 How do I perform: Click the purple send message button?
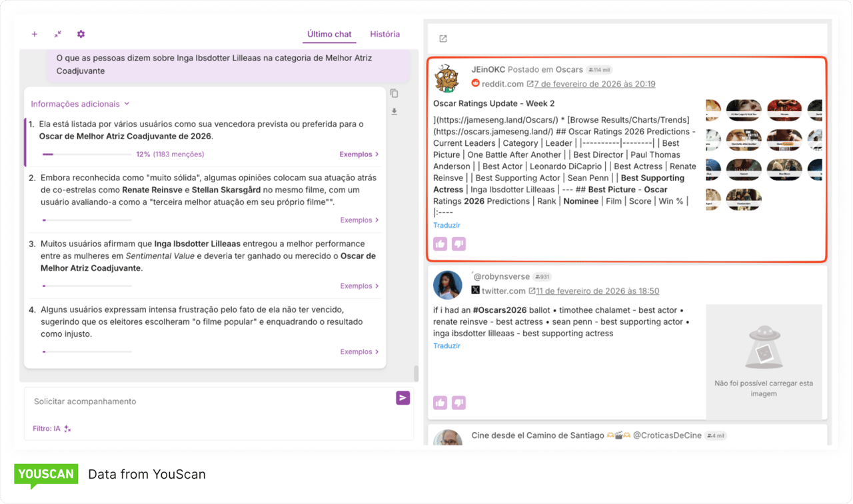(x=403, y=398)
